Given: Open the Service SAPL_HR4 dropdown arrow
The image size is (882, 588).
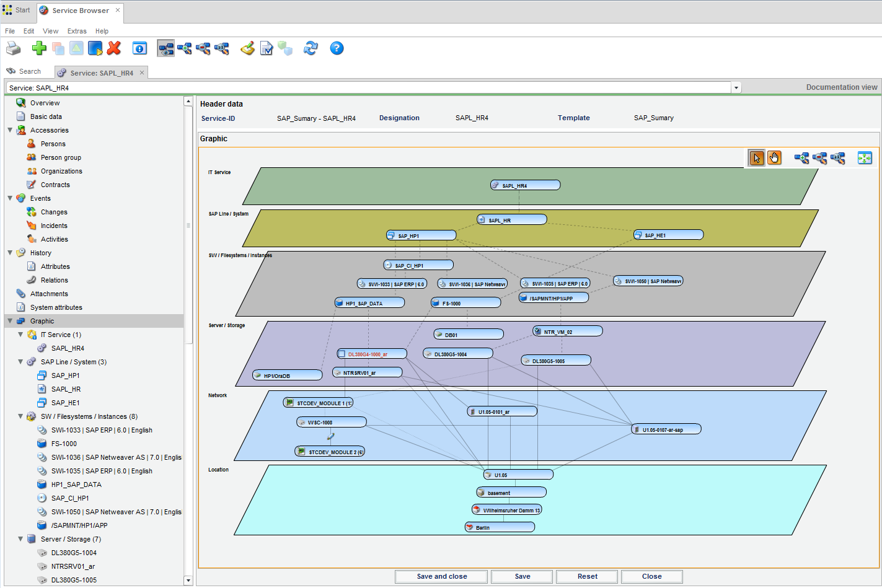Looking at the screenshot, I should (x=736, y=88).
